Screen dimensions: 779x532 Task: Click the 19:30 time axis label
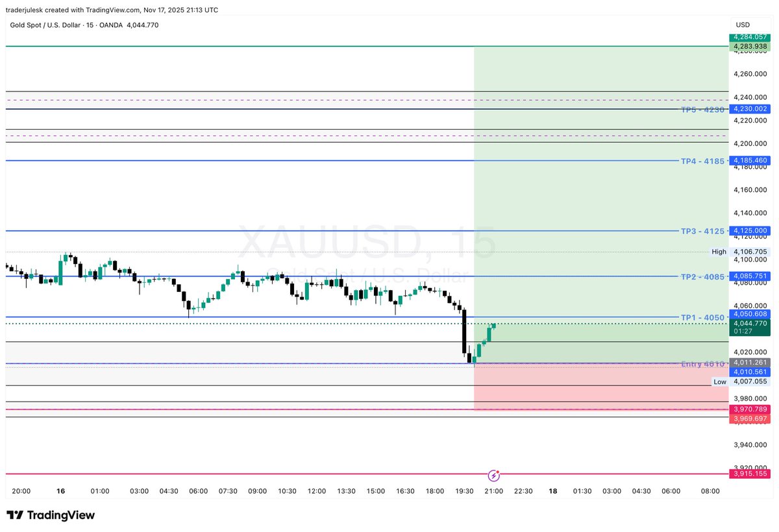[x=464, y=491]
